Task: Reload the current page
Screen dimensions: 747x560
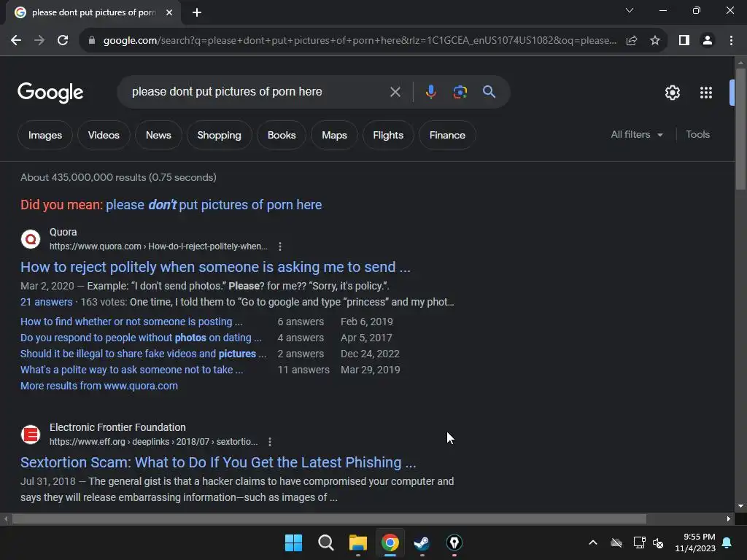Action: (63, 41)
